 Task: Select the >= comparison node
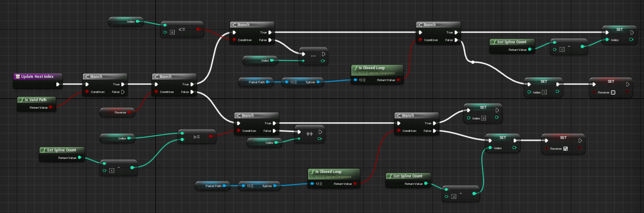click(x=197, y=137)
